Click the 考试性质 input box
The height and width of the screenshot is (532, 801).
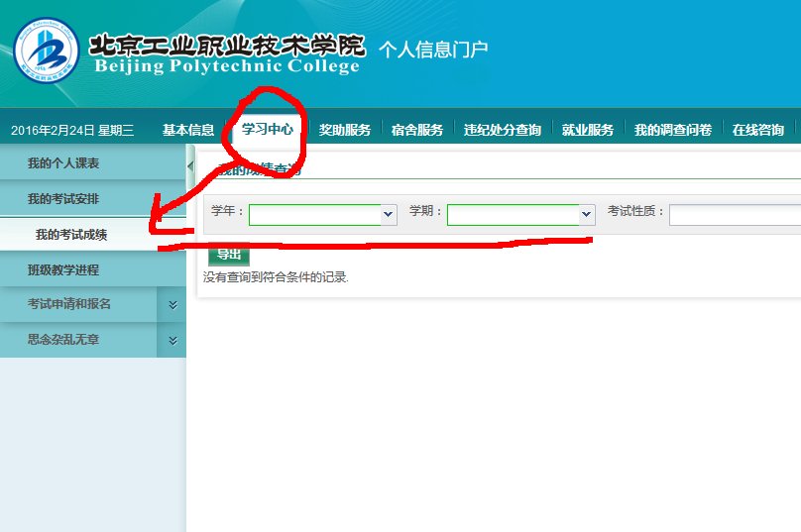point(736,214)
